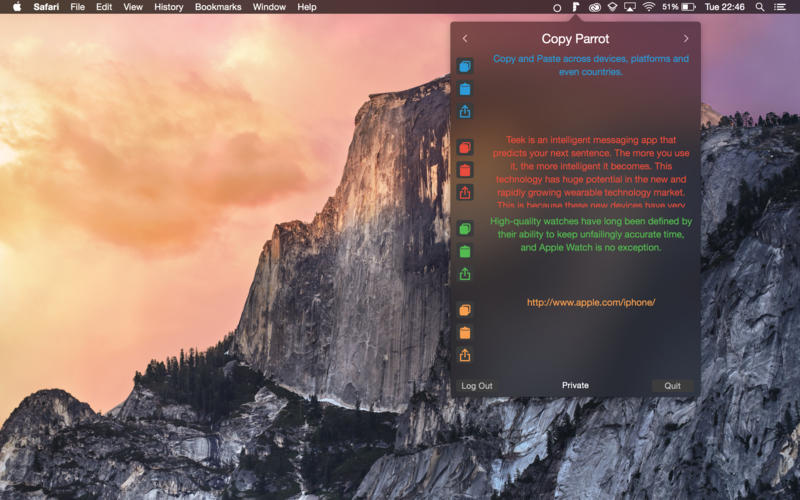Click the circle status icon in menu bar
The height and width of the screenshot is (500, 800).
pyautogui.click(x=557, y=8)
